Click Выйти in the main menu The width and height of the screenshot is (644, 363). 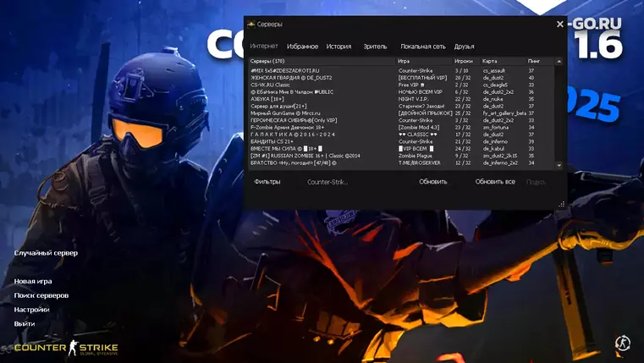click(25, 323)
